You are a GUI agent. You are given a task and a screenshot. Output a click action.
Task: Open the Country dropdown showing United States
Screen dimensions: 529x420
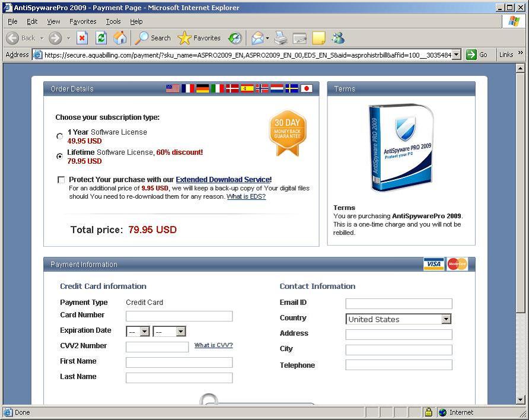pyautogui.click(x=399, y=319)
